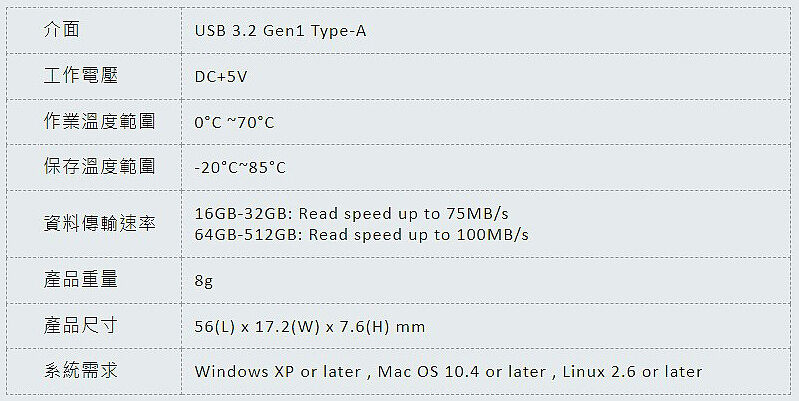Select the USB 3.2 Gen1 Type-A text
This screenshot has width=799, height=401.
pos(280,31)
